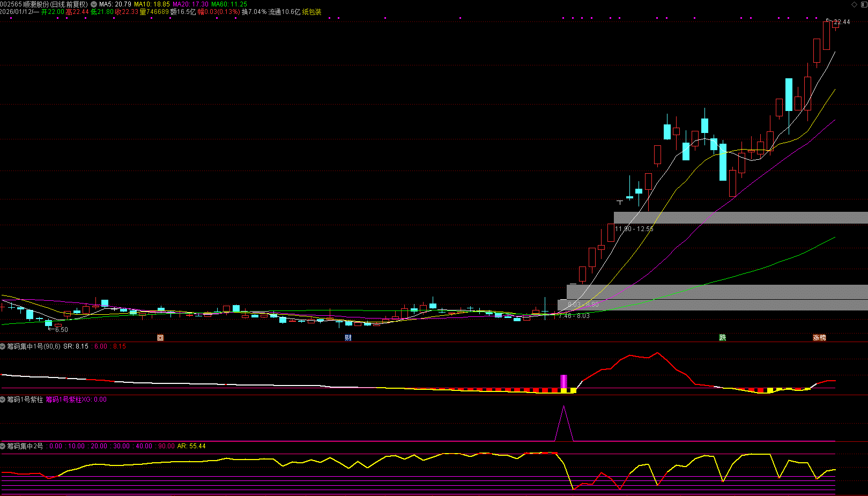Select the MA10 moving average label

coord(152,4)
